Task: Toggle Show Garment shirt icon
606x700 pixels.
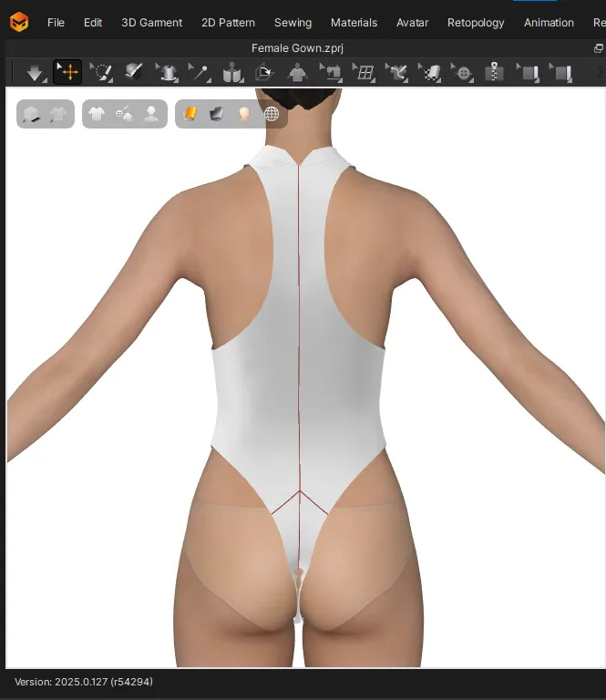Action: pos(97,114)
